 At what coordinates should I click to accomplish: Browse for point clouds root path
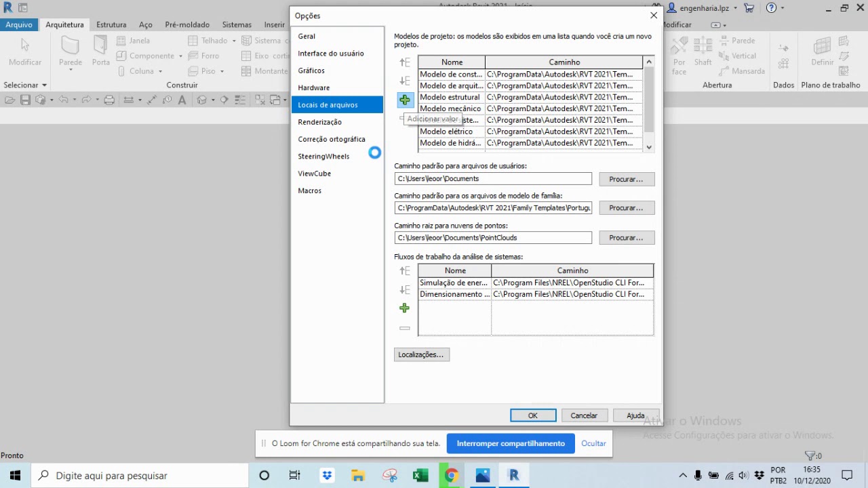tap(626, 238)
